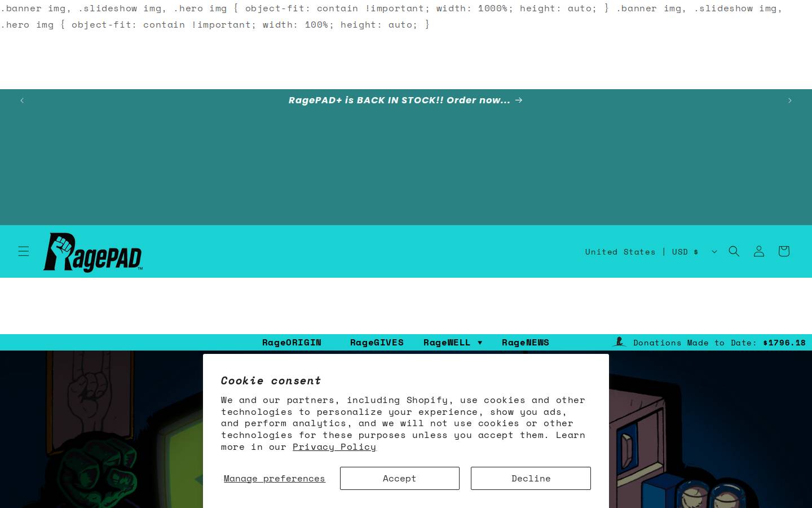
Task: Open the shopping cart icon
Action: tap(783, 251)
